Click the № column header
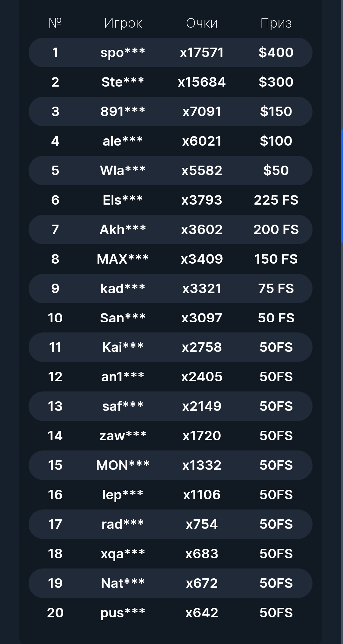The height and width of the screenshot is (644, 343). 55,23
